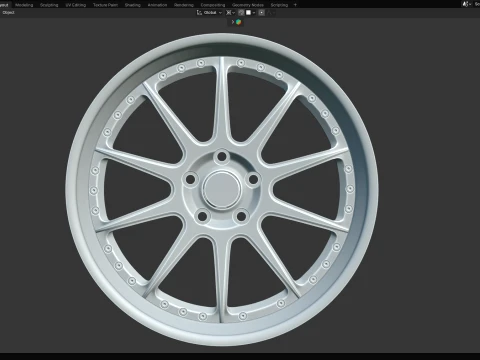The width and height of the screenshot is (480, 360).
Task: Switch to the Geometry Nodes workspace tab
Action: (248, 5)
